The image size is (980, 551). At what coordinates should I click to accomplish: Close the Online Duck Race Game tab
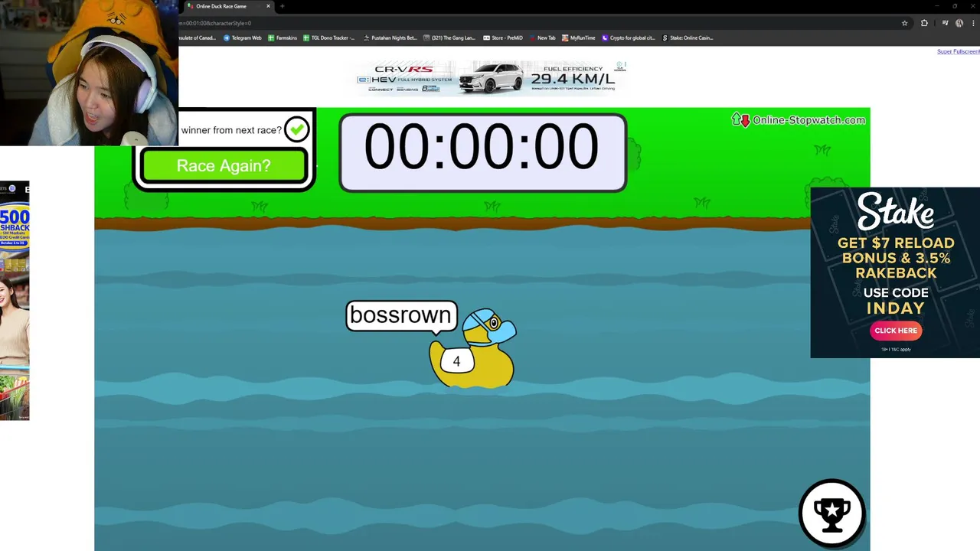pos(268,6)
